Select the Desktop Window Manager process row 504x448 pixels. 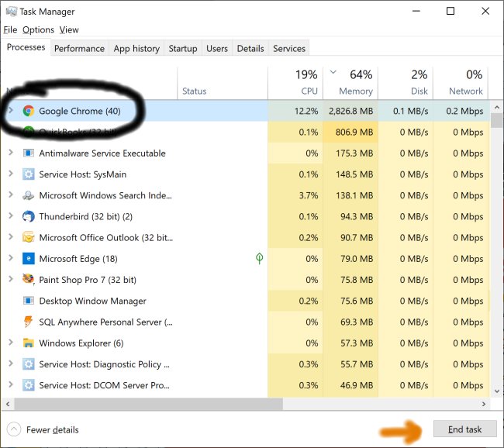[x=246, y=301]
